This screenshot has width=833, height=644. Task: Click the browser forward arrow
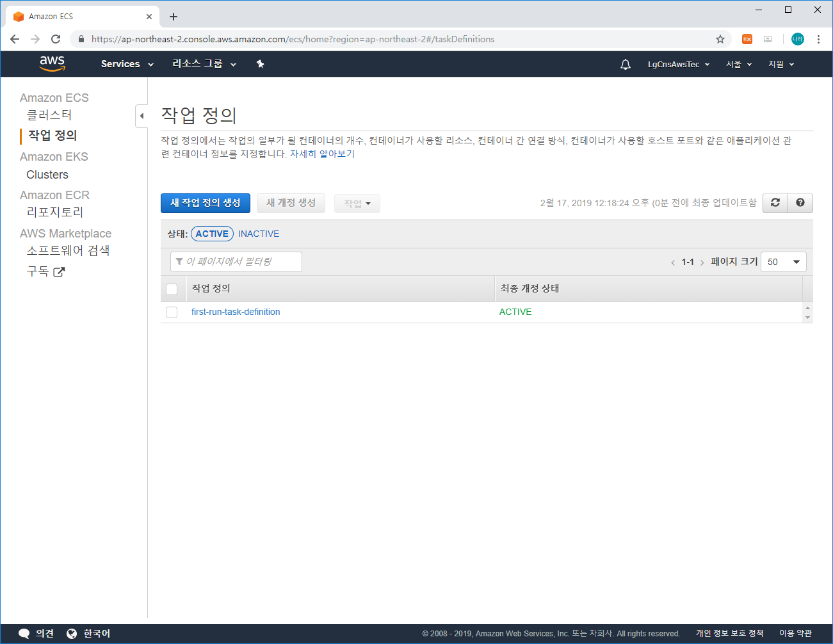35,39
